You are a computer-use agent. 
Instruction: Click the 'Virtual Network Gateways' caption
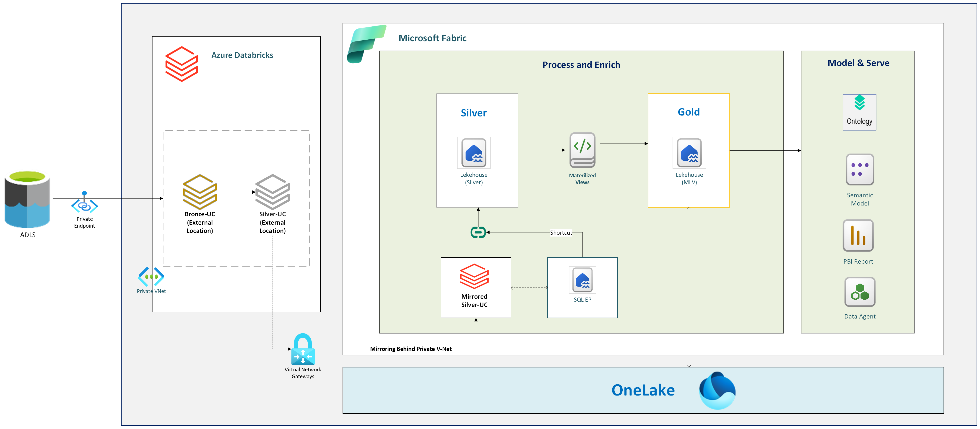point(303,373)
